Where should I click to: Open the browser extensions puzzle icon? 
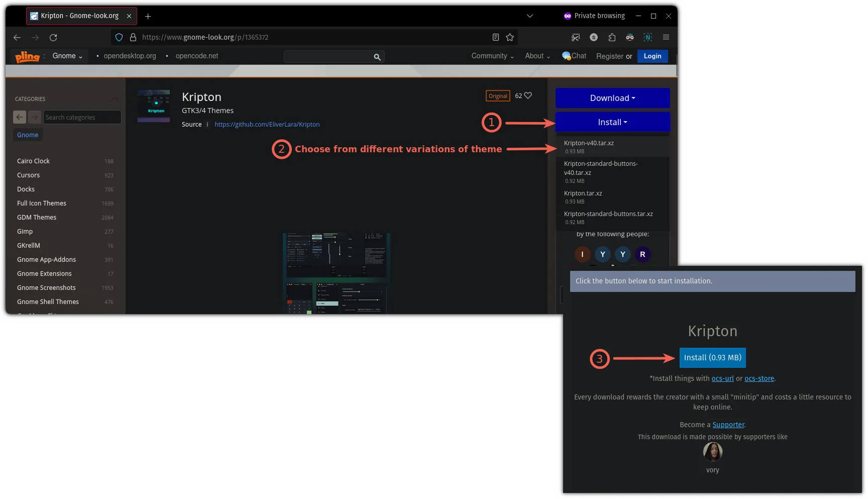[x=612, y=37]
